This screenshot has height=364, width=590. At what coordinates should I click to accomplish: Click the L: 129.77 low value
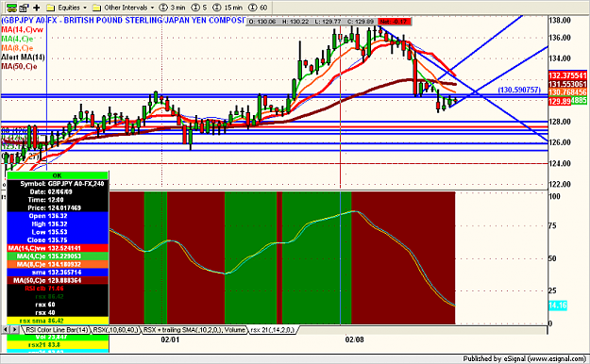[x=328, y=22]
